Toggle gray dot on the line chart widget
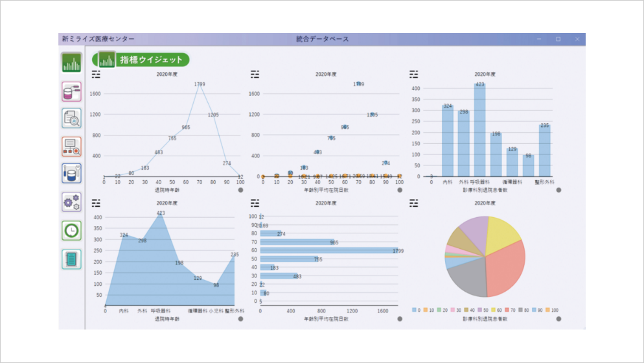 241,191
